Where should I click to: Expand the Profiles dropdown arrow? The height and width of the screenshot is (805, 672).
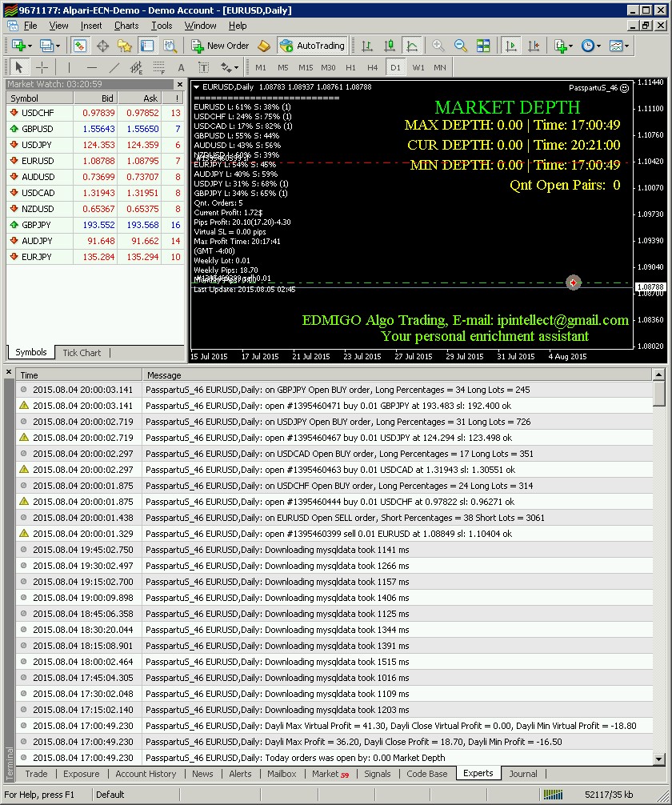(x=58, y=46)
